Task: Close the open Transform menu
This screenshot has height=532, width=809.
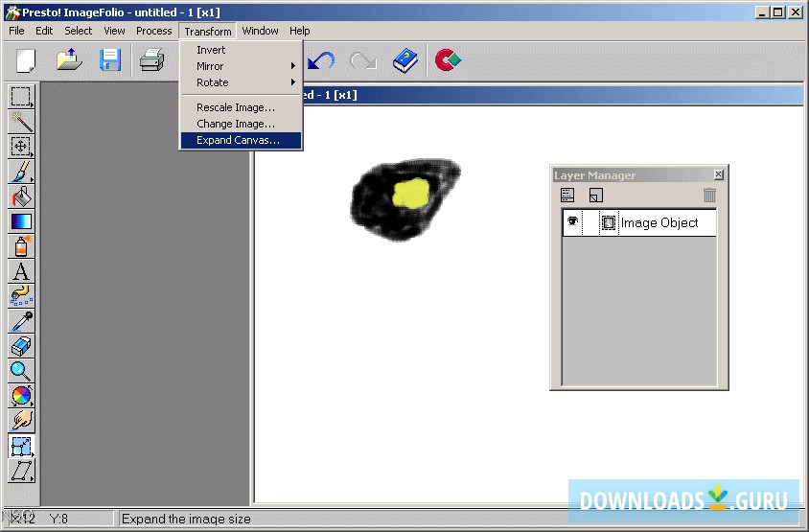Action: 208,32
